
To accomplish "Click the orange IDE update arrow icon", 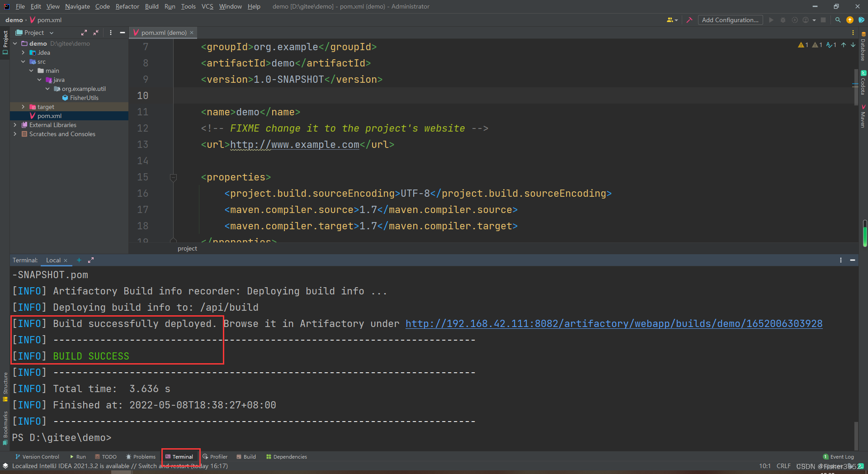I will (x=850, y=20).
